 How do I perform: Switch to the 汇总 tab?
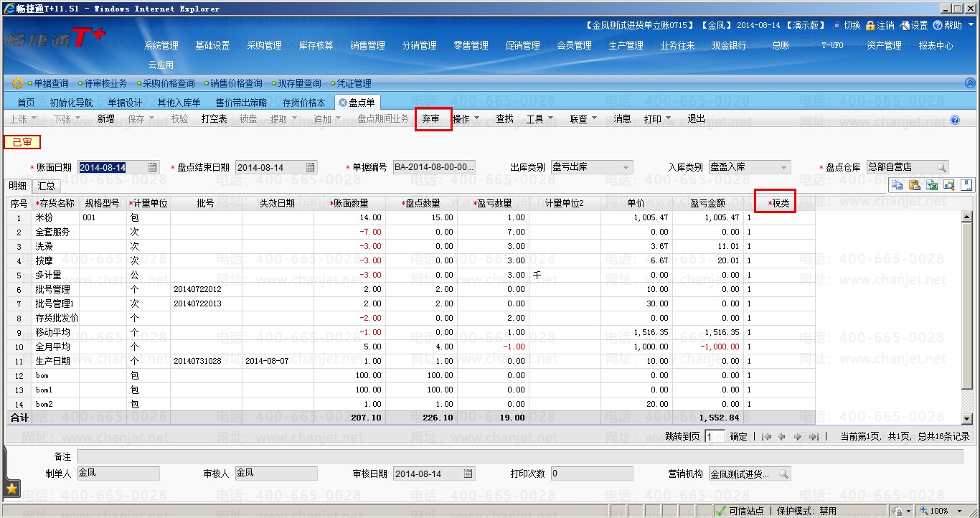click(46, 186)
